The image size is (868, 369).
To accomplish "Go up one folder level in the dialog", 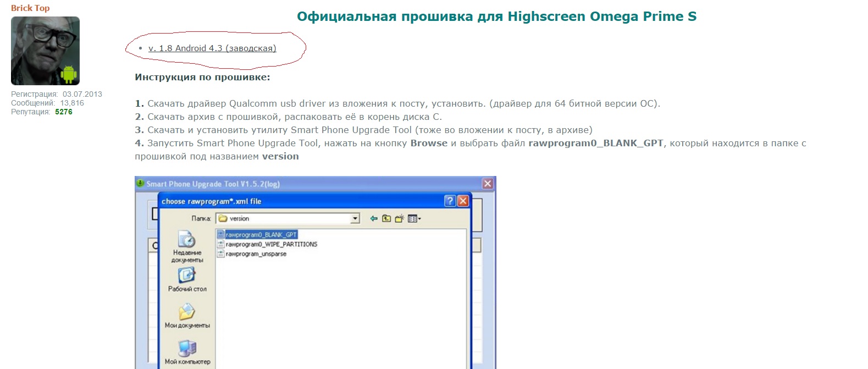I will coord(386,219).
